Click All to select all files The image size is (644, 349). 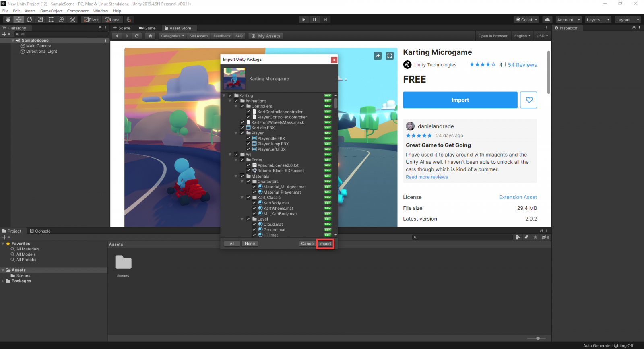232,244
